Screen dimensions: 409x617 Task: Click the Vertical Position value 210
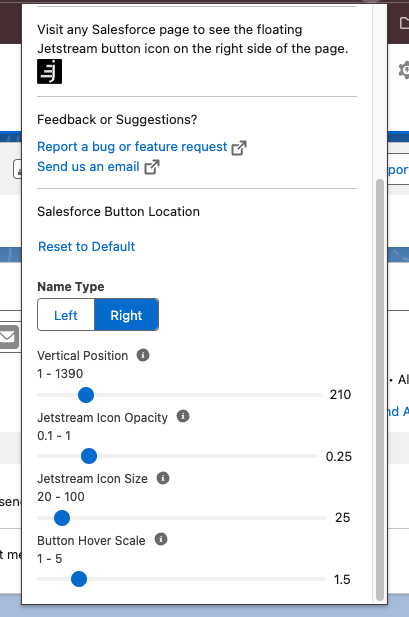tap(340, 395)
